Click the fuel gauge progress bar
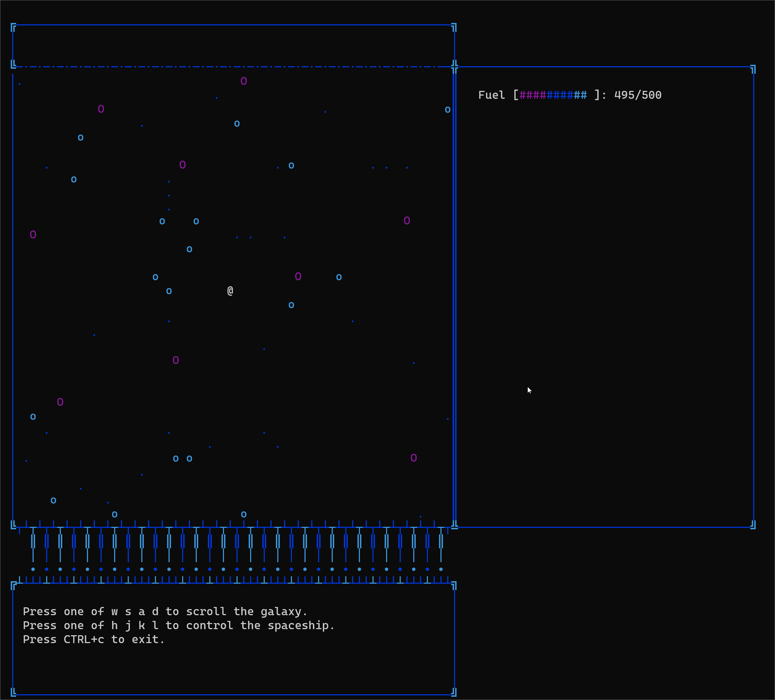The width and height of the screenshot is (775, 700). coord(554,95)
